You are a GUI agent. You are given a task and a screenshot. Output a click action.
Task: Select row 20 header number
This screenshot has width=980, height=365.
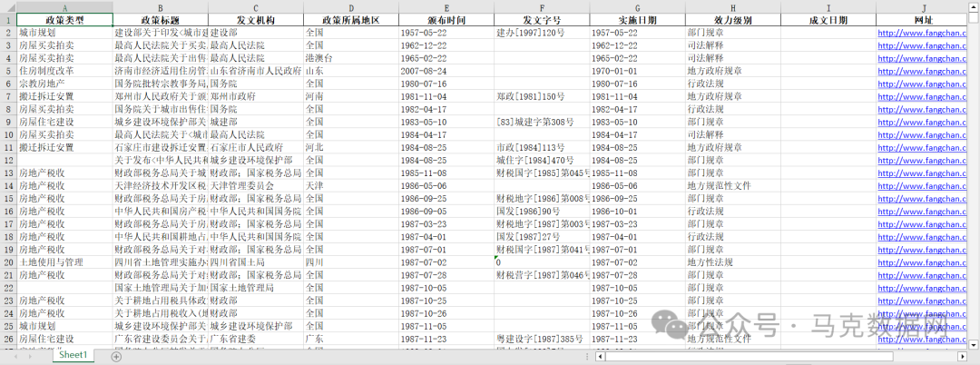coord(8,261)
